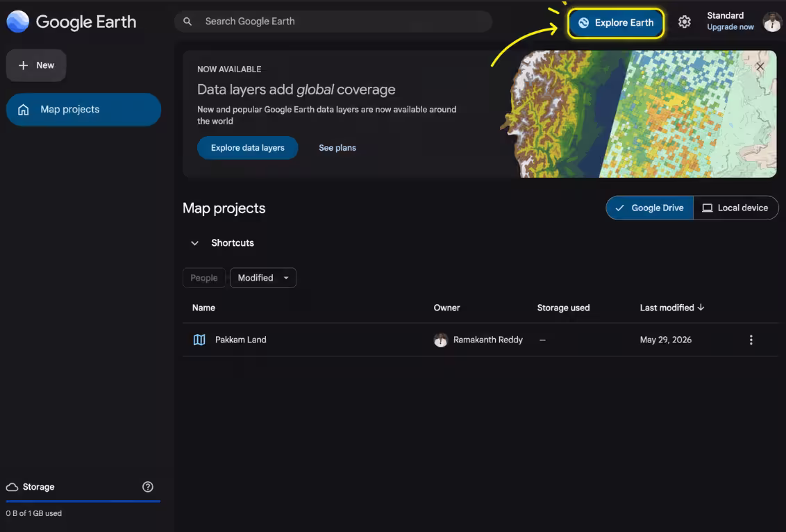The width and height of the screenshot is (786, 532).
Task: Click the Google Earth logo
Action: [x=18, y=22]
